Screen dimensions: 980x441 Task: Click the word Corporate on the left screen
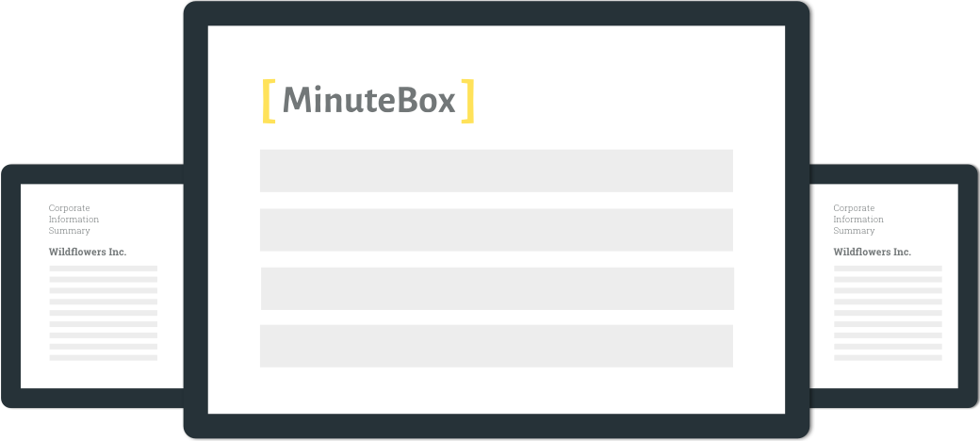point(70,208)
